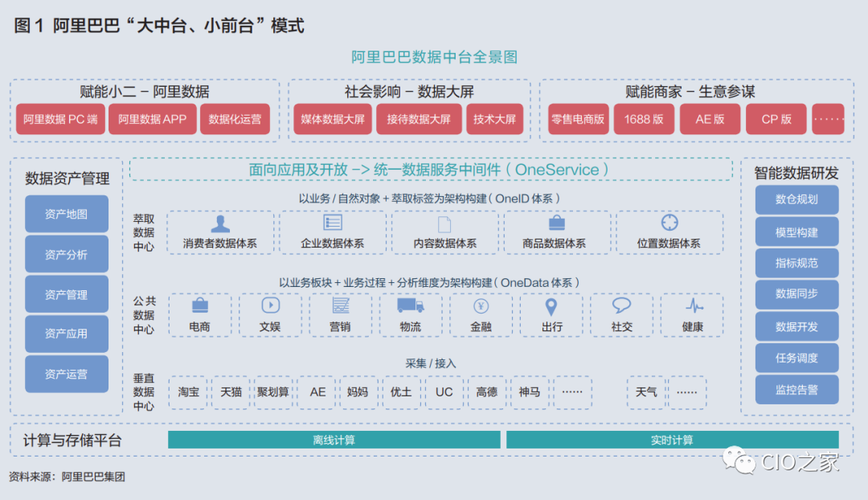Viewport: 868px width, 500px height.
Task: Click the 1688 版 red button
Action: tap(643, 119)
